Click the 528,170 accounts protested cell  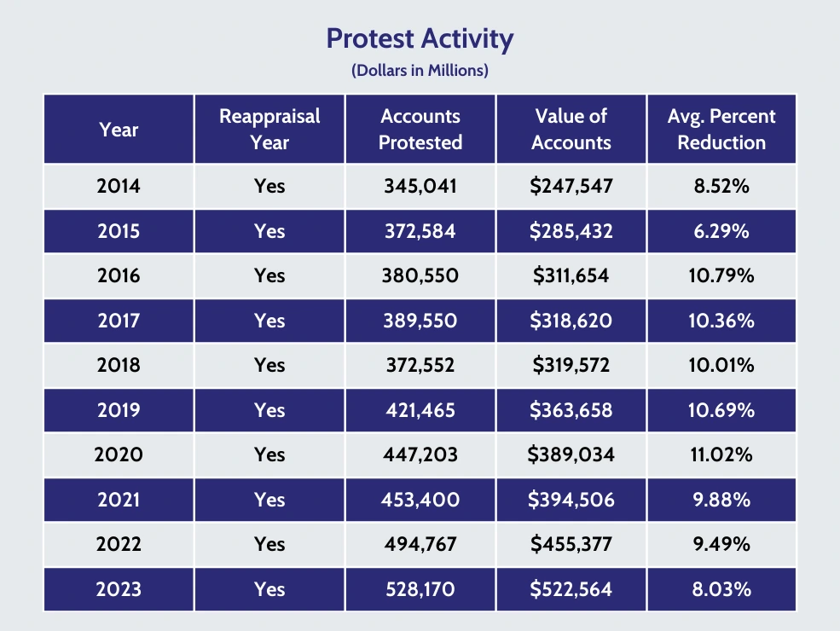coord(420,589)
